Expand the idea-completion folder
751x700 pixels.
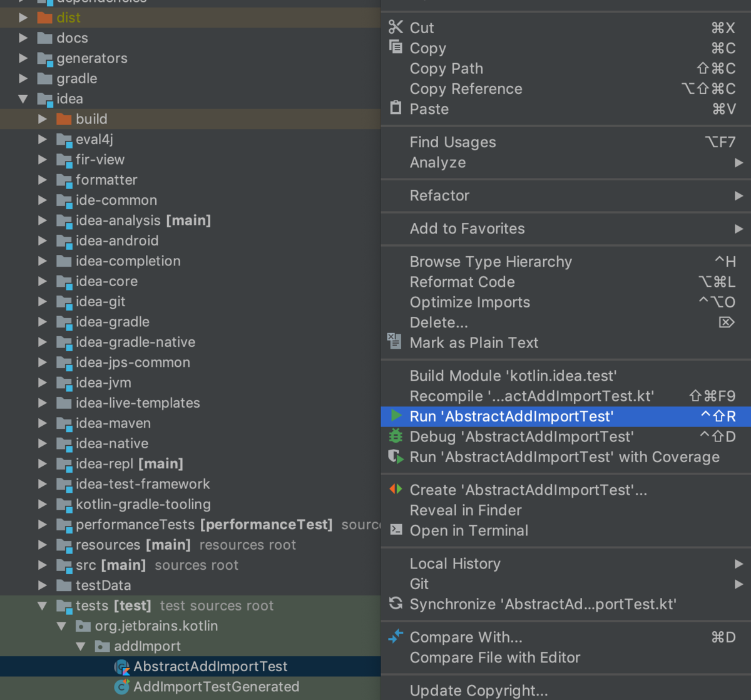[x=42, y=260]
